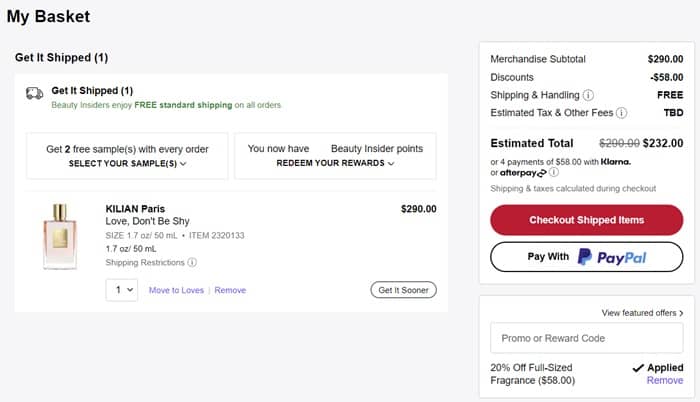
Task: Click the Shipping Restrictions info icon
Action: 192,263
